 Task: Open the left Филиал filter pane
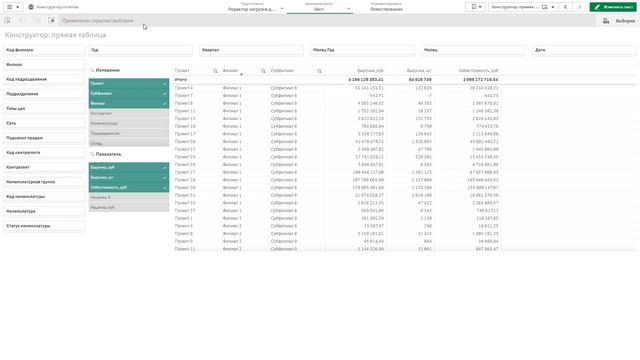click(44, 64)
